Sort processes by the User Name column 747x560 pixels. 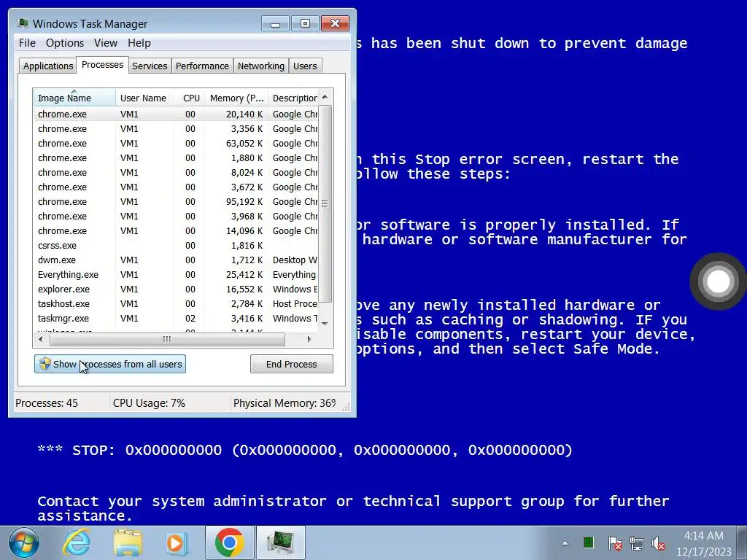pyautogui.click(x=144, y=98)
